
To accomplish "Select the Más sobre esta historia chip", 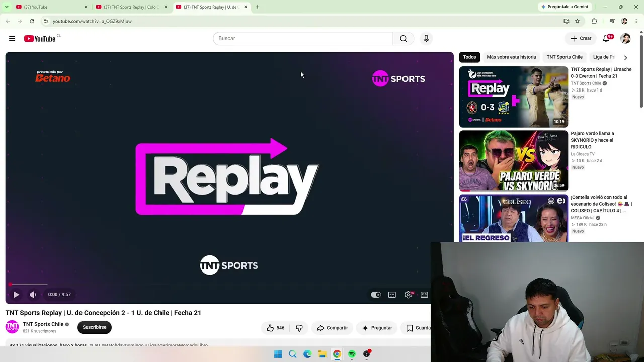I will tap(511, 57).
